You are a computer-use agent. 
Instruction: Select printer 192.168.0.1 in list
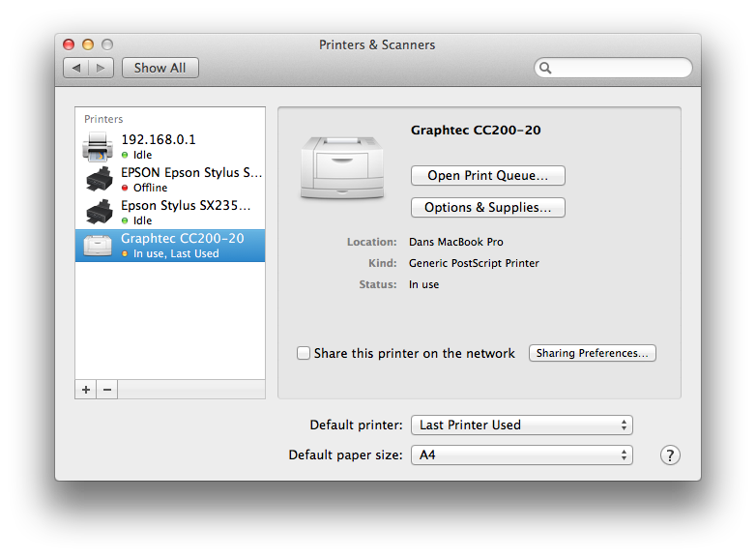point(170,147)
